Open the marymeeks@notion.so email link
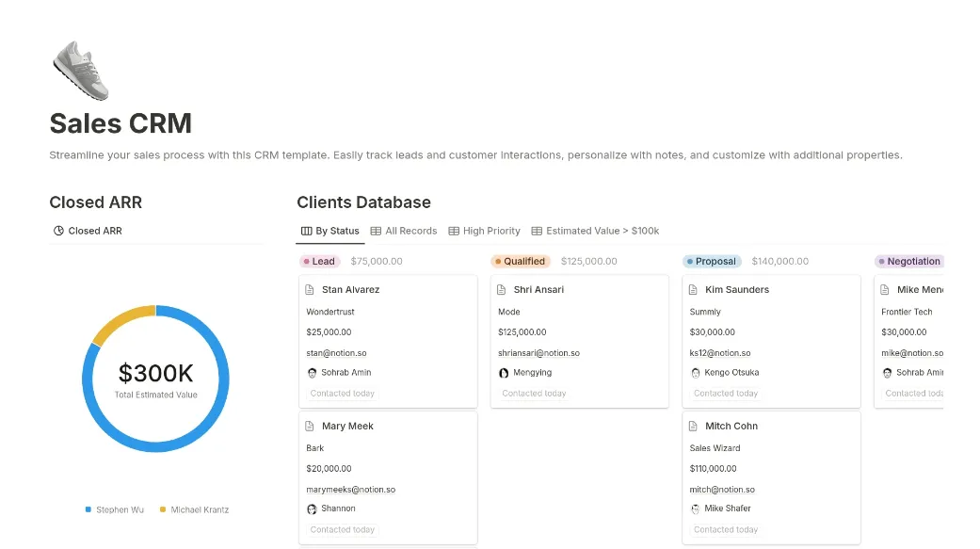This screenshot has height=549, width=980. (x=350, y=489)
